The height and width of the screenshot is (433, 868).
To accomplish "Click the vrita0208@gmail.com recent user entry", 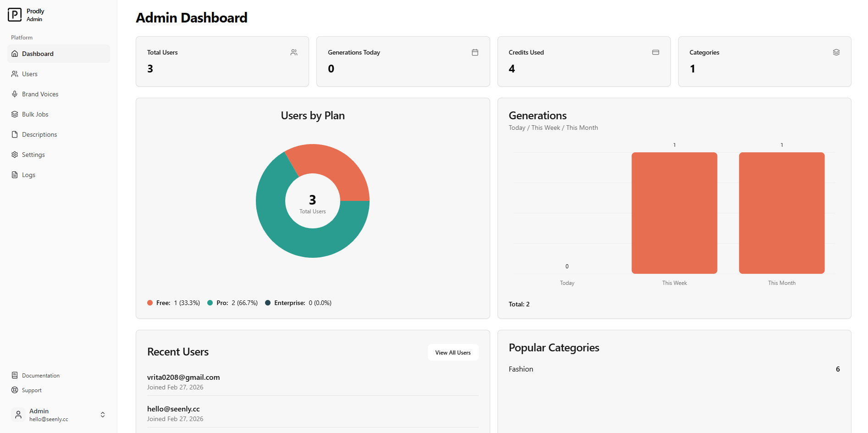I will 183,377.
